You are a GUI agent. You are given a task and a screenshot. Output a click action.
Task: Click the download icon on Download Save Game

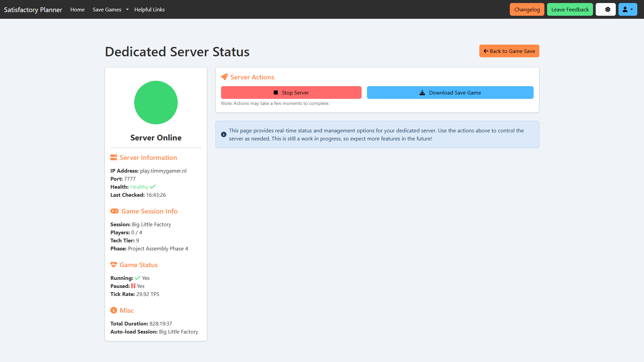(422, 93)
